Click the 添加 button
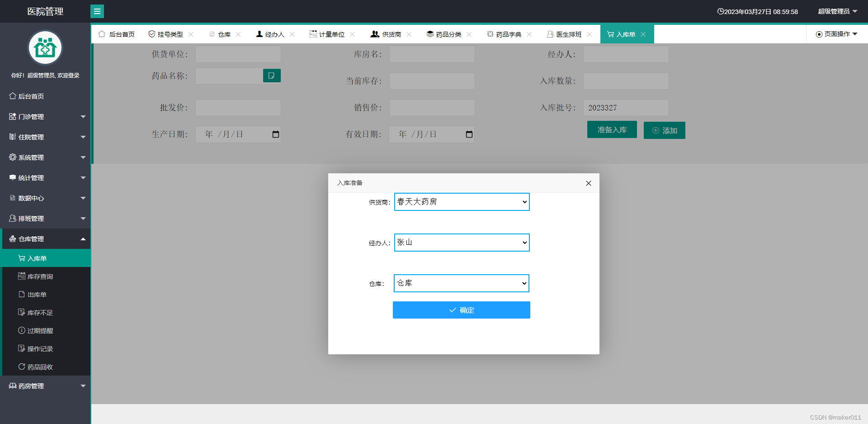 (x=665, y=130)
